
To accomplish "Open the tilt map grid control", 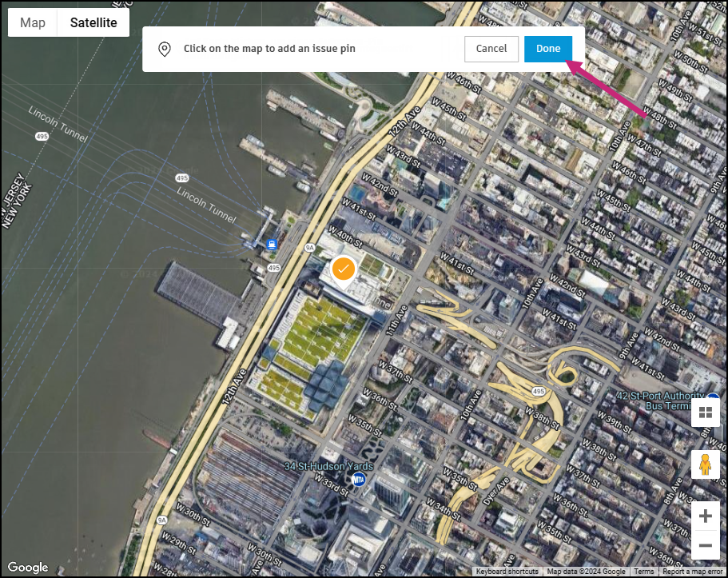I will click(706, 413).
